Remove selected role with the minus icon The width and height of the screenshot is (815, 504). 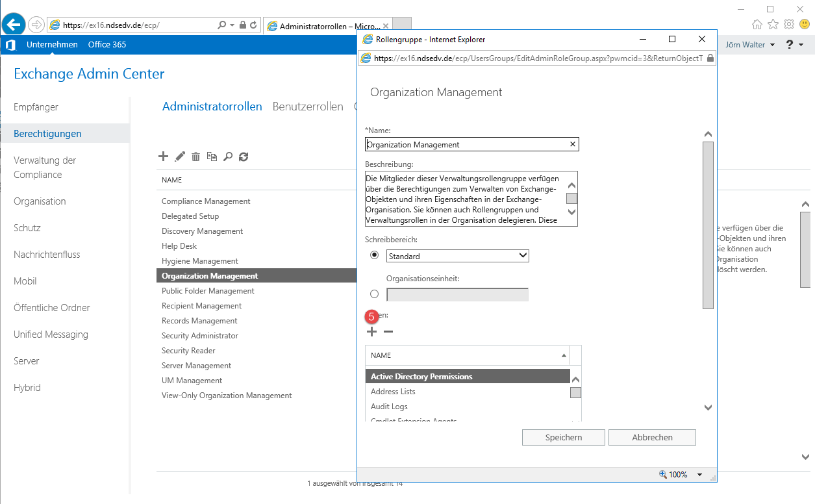click(388, 332)
